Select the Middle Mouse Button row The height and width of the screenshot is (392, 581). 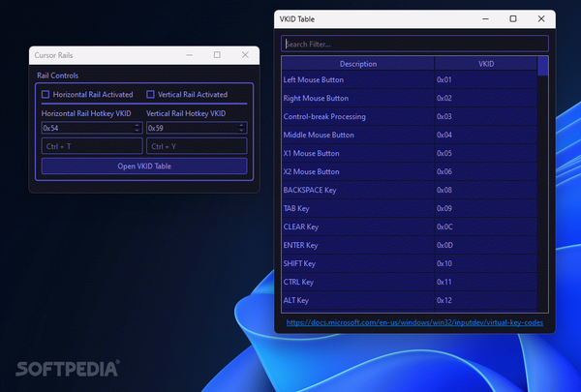pyautogui.click(x=410, y=135)
